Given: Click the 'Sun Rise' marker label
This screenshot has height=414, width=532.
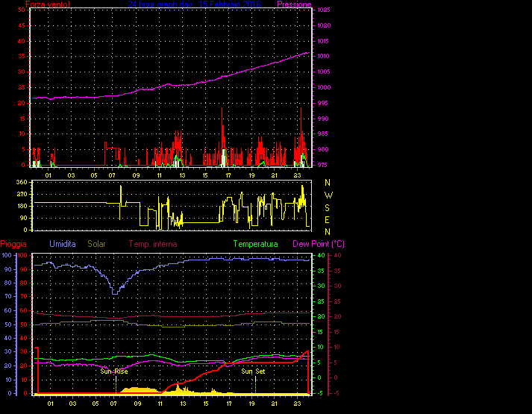Looking at the screenshot, I should [114, 371].
